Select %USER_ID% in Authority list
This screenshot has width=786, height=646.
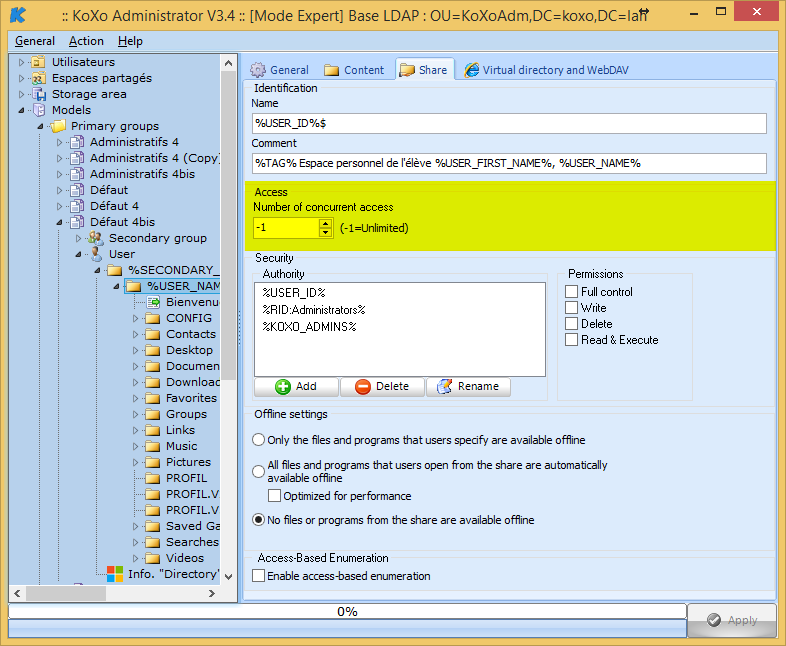coord(294,293)
